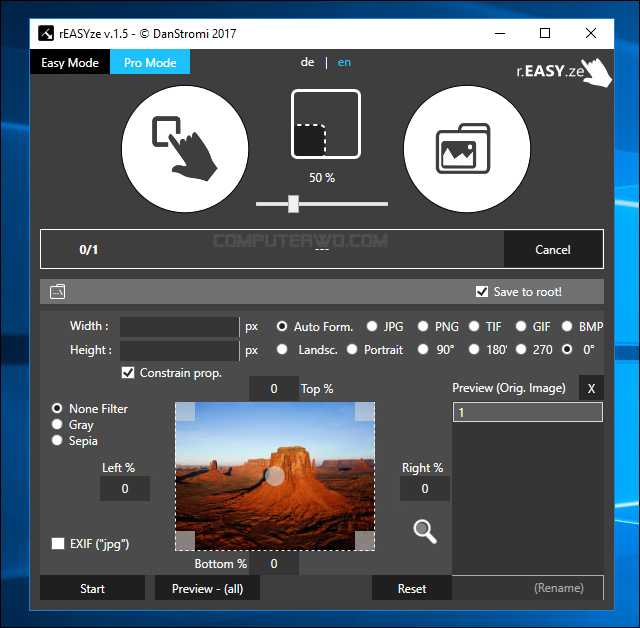640x628 pixels.
Task: Click the 0/1 progress counter text
Action: pyautogui.click(x=89, y=249)
